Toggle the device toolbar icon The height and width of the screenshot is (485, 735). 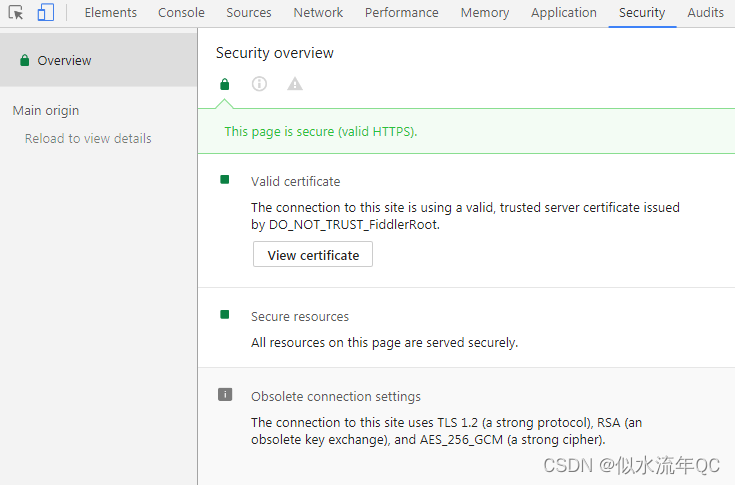pyautogui.click(x=46, y=13)
